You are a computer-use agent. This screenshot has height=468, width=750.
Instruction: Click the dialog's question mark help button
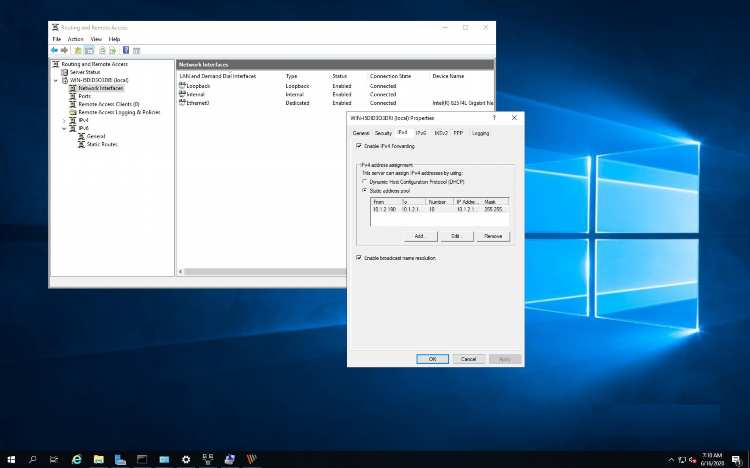click(x=494, y=118)
